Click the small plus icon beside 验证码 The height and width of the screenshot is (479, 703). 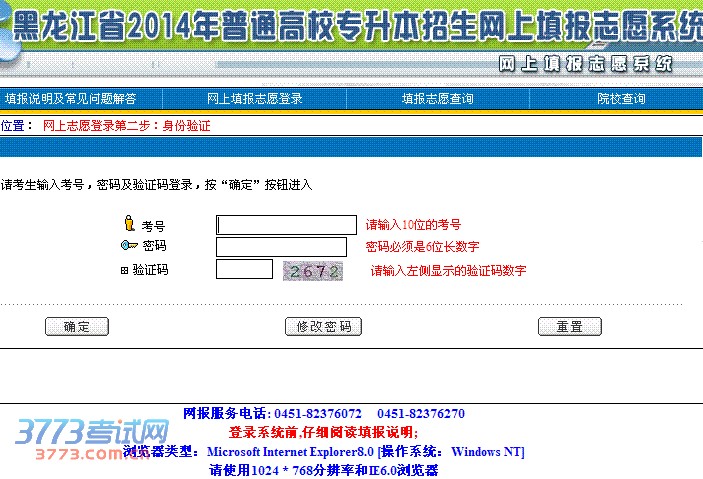pos(125,270)
